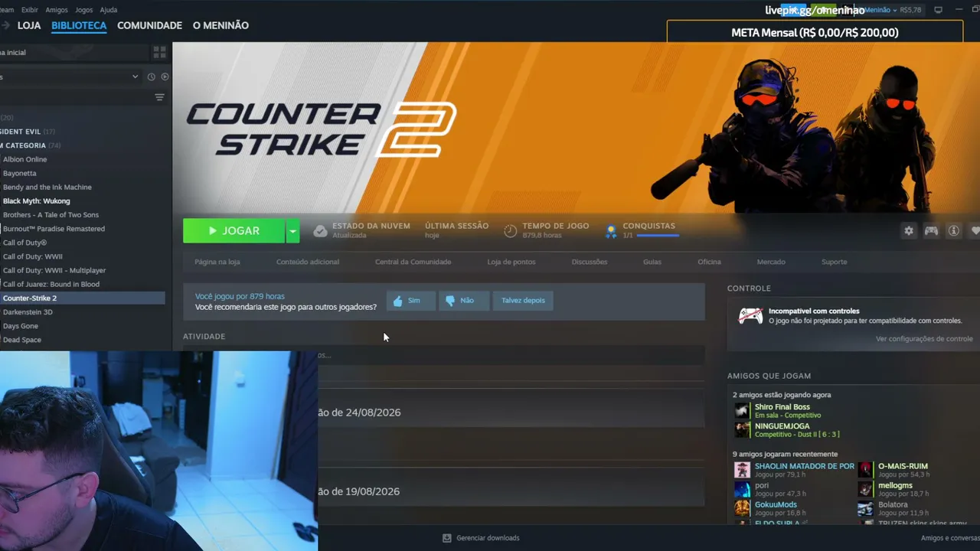Open controller configuration gamepad icon
This screenshot has height=551, width=980.
pyautogui.click(x=931, y=230)
